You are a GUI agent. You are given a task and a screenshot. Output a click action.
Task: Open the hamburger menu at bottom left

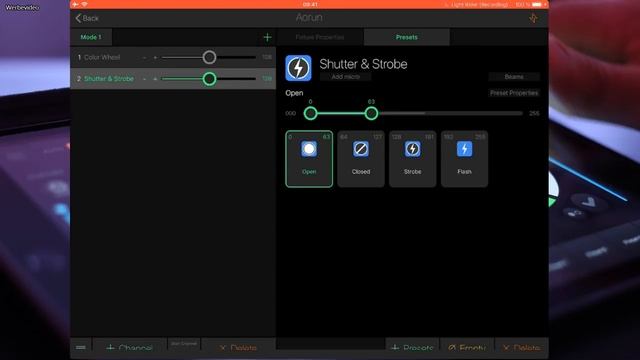click(81, 347)
